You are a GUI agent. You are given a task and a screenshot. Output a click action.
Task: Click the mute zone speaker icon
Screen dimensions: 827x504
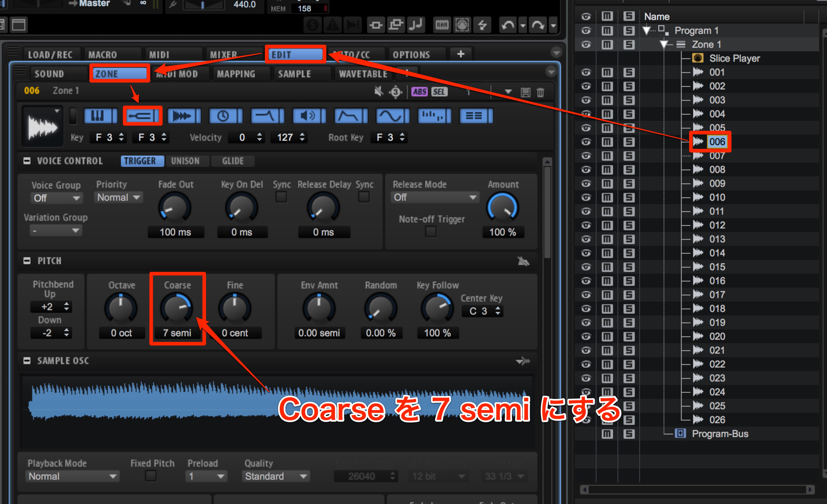379,91
